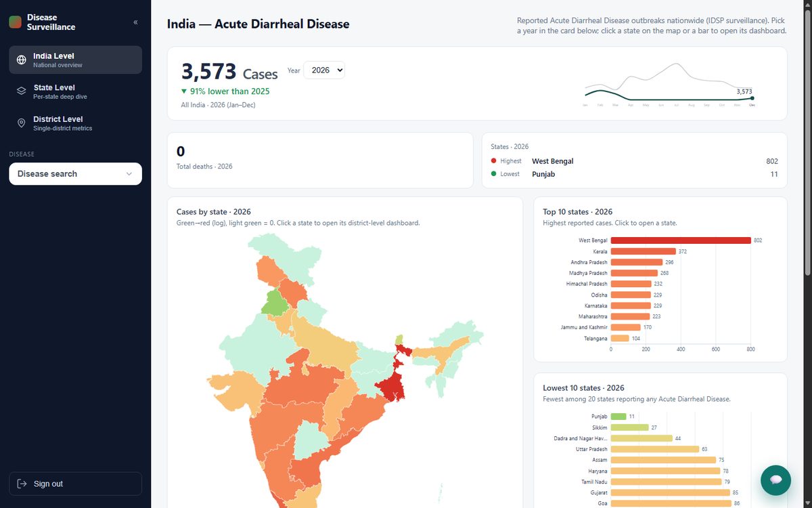The image size is (812, 508).
Task: Click the Punjab bar in Lowest 10 chart
Action: click(x=618, y=417)
